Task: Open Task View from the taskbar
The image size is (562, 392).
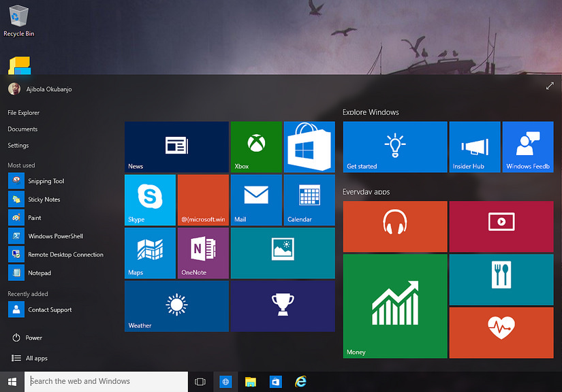Action: click(200, 382)
